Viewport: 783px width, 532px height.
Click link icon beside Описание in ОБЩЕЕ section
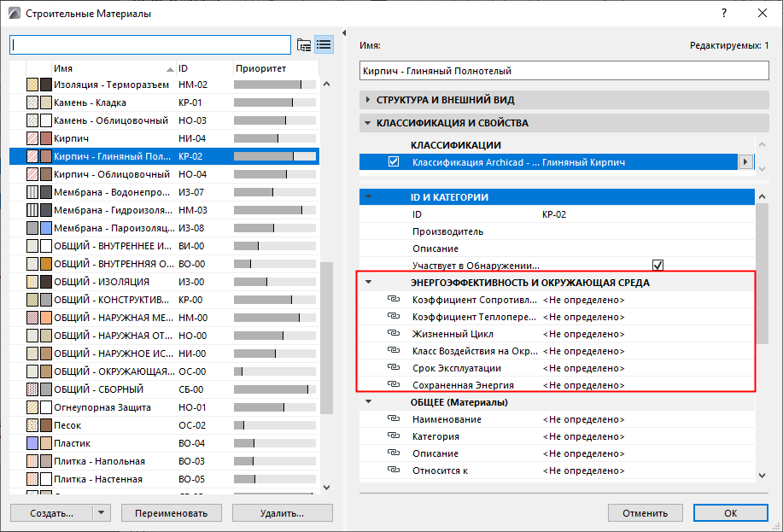[x=394, y=453]
